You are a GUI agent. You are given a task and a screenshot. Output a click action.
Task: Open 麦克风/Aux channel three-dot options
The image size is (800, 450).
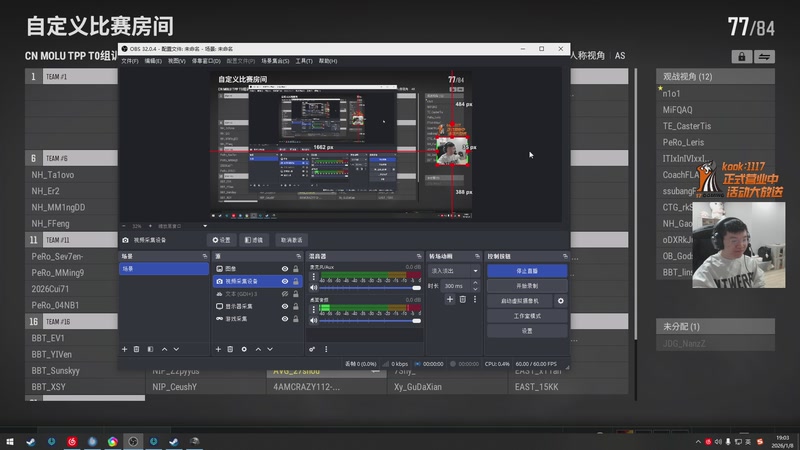coord(313,276)
